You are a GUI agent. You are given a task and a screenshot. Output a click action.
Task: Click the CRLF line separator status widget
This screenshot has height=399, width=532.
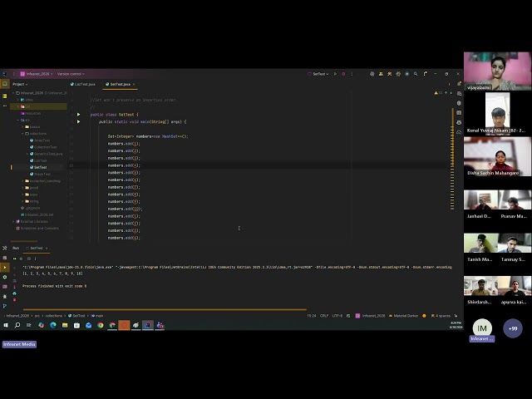pos(324,316)
